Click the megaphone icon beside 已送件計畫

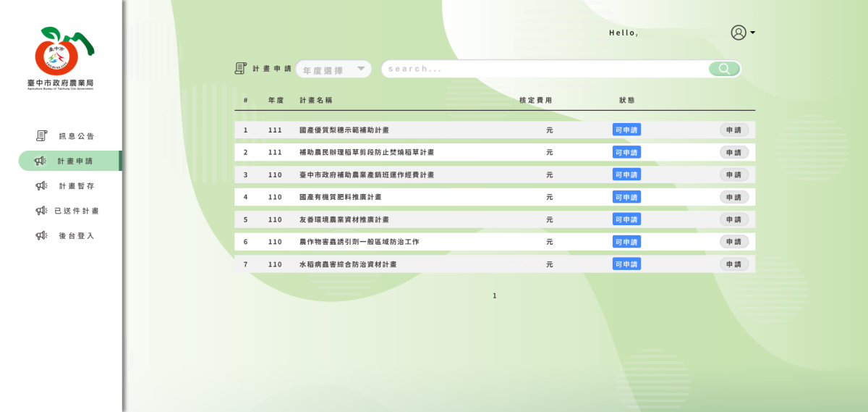[x=41, y=211]
